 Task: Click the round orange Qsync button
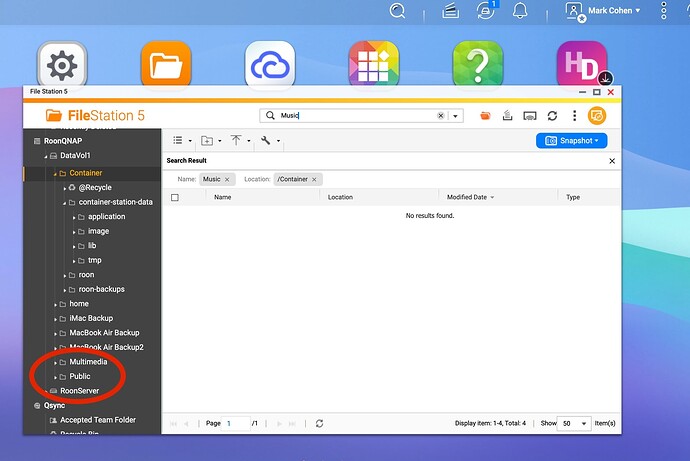pyautogui.click(x=597, y=116)
